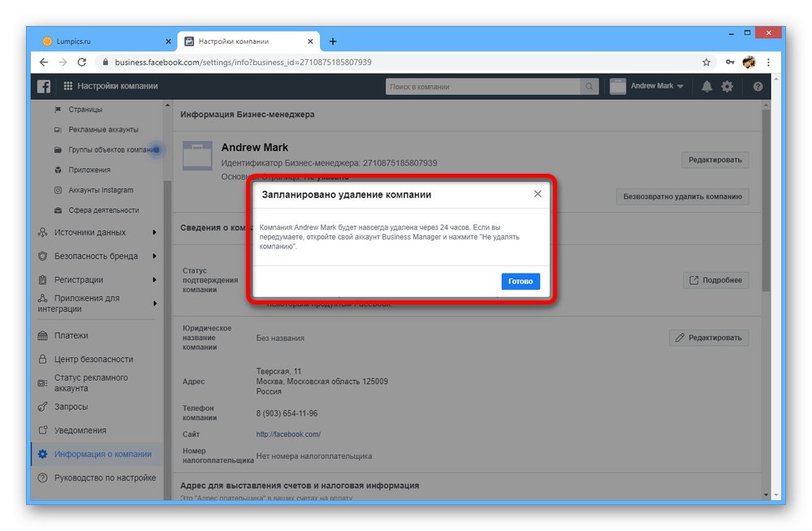The image size is (812, 531).
Task: Click the Andrew Mark briefcase thumbnail
Action: 197,155
